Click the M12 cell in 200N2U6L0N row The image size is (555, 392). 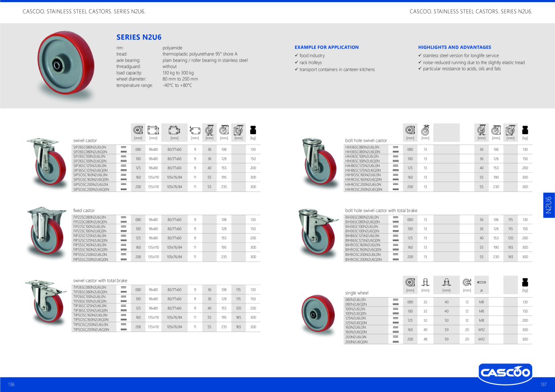pyautogui.click(x=482, y=339)
